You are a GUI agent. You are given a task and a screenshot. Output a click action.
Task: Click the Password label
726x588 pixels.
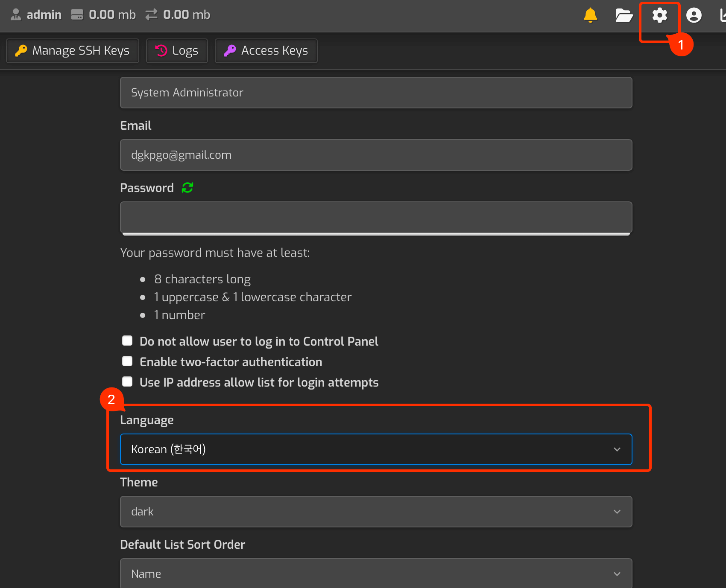147,188
